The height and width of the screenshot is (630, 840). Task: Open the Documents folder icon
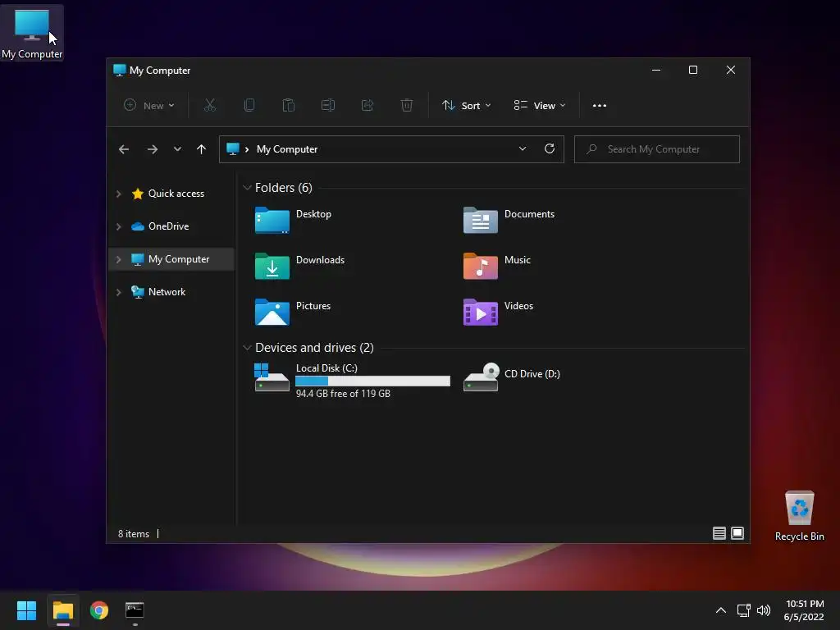tap(481, 220)
